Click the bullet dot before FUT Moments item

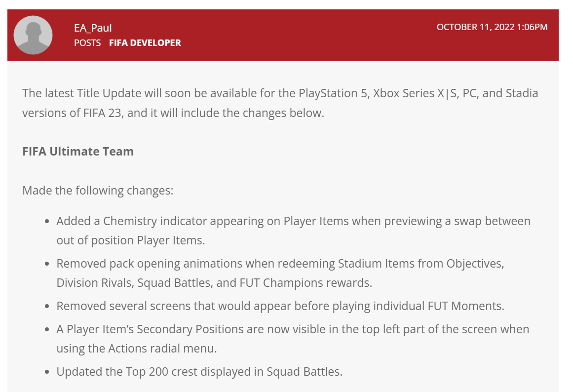point(47,307)
